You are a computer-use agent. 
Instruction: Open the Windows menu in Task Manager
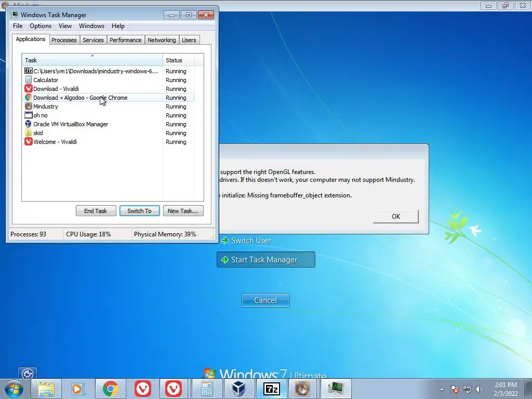coord(91,26)
